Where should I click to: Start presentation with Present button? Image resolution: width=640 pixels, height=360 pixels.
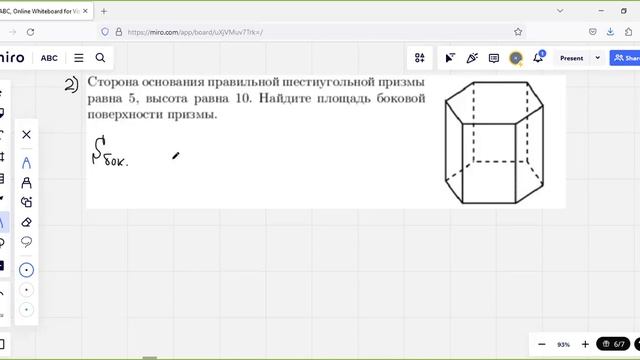(x=571, y=58)
